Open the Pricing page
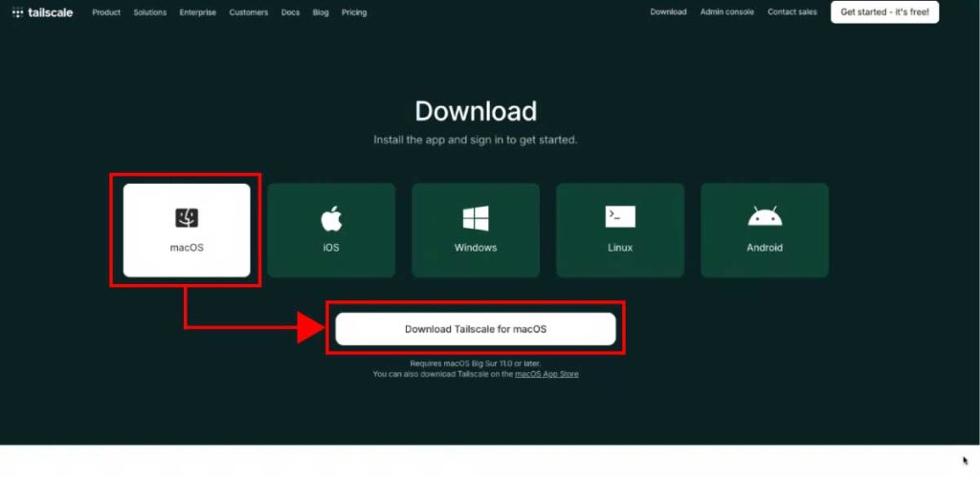 coord(354,12)
